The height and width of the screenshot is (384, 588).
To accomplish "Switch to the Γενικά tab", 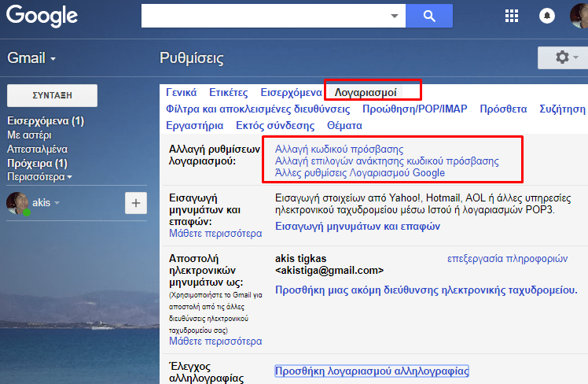I will click(x=181, y=92).
